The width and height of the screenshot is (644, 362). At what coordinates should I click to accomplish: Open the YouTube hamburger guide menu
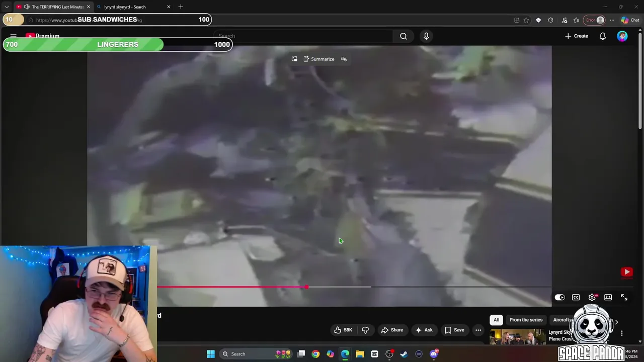coord(14,36)
